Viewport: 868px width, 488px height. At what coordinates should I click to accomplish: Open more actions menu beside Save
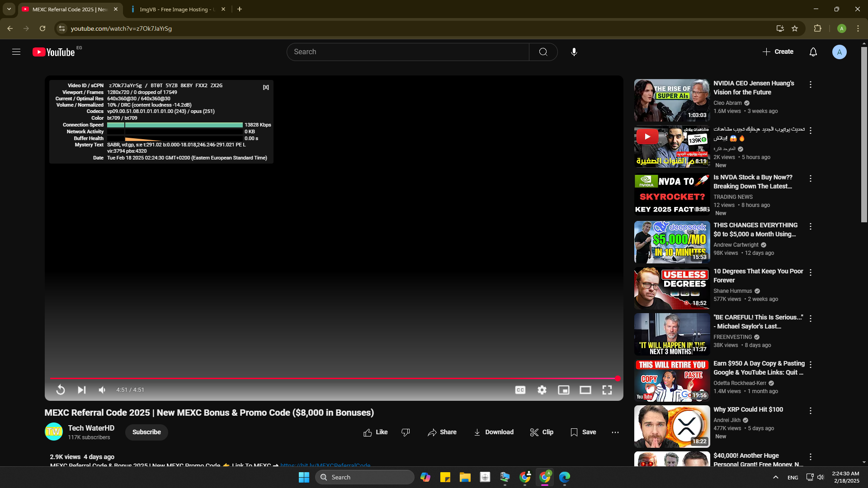click(x=615, y=432)
